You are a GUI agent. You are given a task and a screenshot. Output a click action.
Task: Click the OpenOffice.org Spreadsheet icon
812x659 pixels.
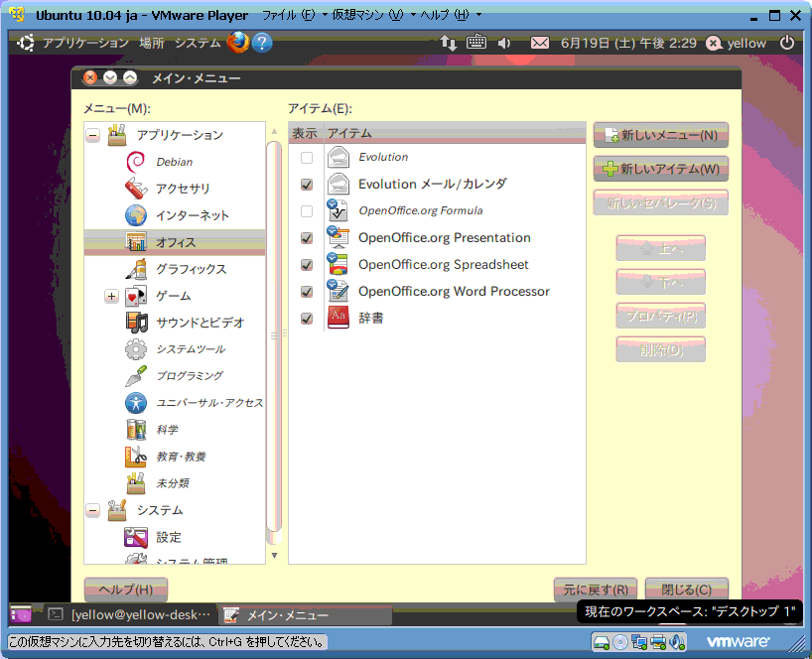click(x=338, y=264)
